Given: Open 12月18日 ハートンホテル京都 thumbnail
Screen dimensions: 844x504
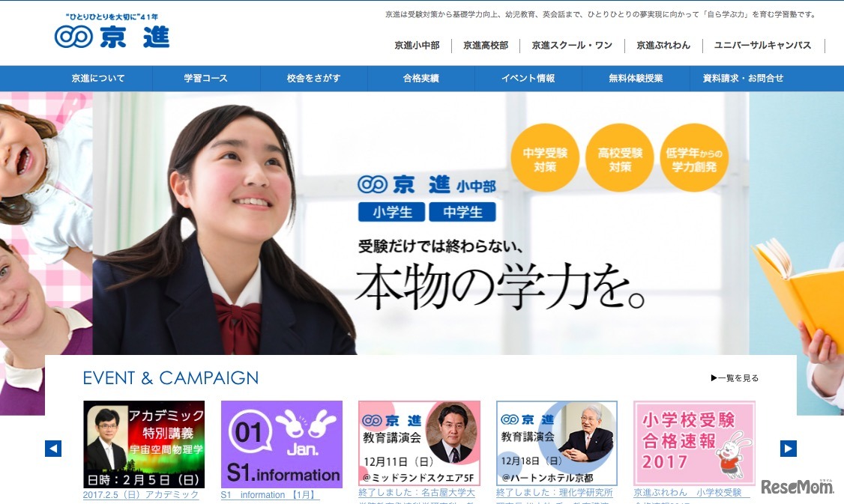Looking at the screenshot, I should click(x=557, y=443).
